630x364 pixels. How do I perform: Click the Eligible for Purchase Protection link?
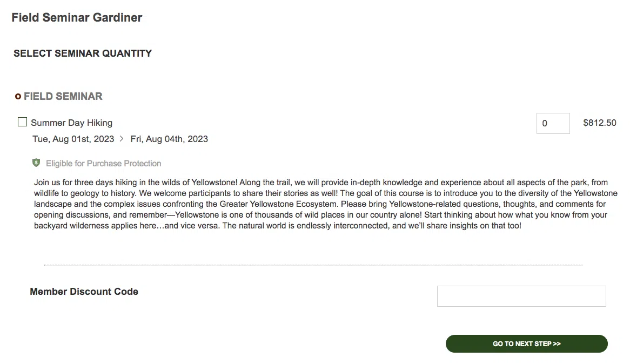point(104,163)
